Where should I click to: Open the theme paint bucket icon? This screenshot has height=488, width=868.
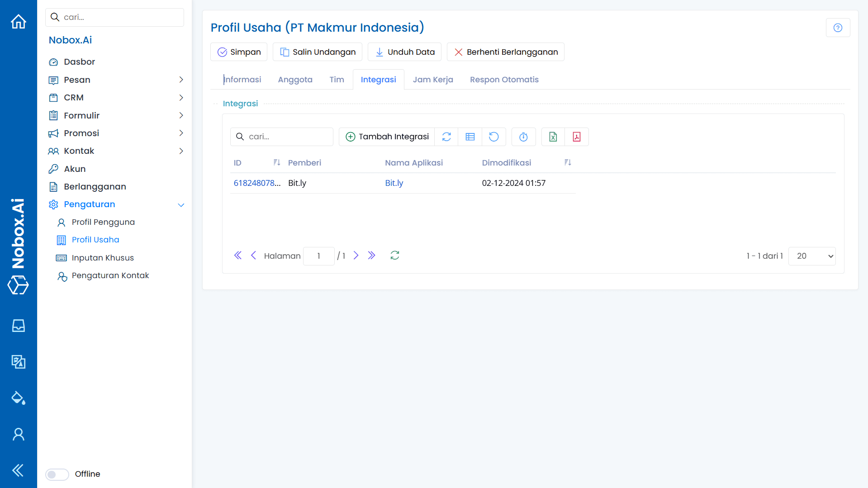18,398
